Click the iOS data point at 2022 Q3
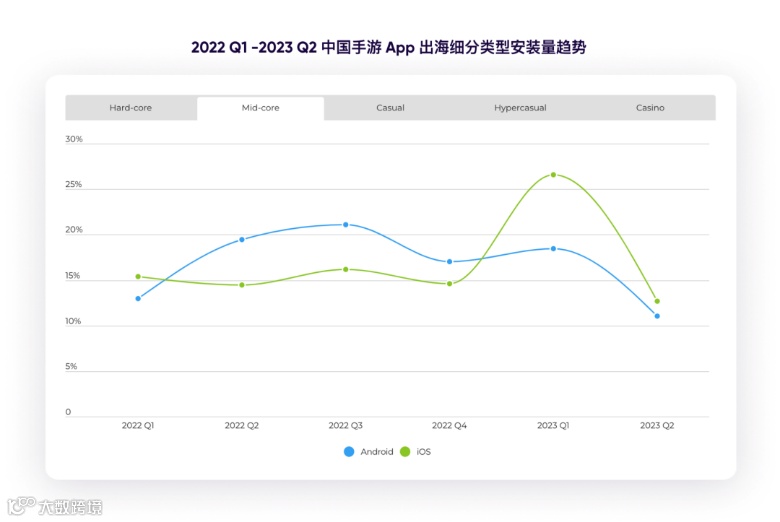 [346, 269]
